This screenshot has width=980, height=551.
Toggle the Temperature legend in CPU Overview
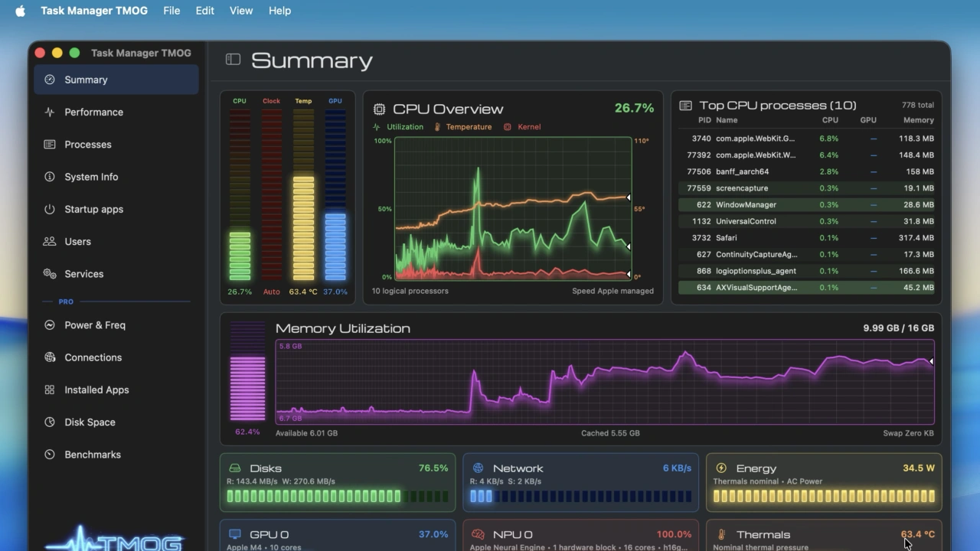tap(463, 127)
